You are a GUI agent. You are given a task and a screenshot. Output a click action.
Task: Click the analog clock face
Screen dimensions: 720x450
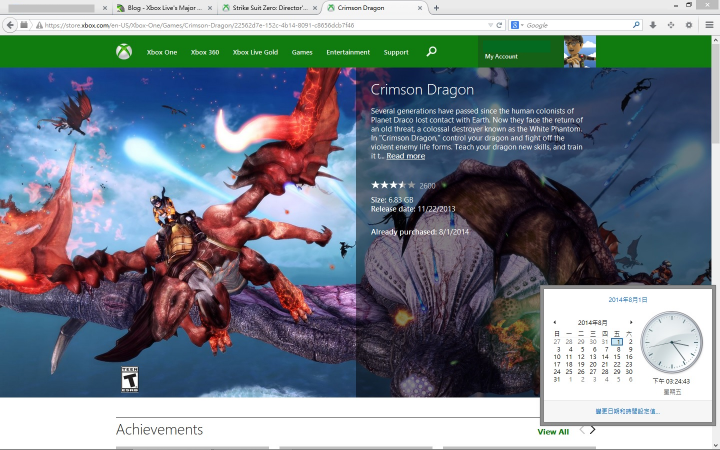(671, 342)
